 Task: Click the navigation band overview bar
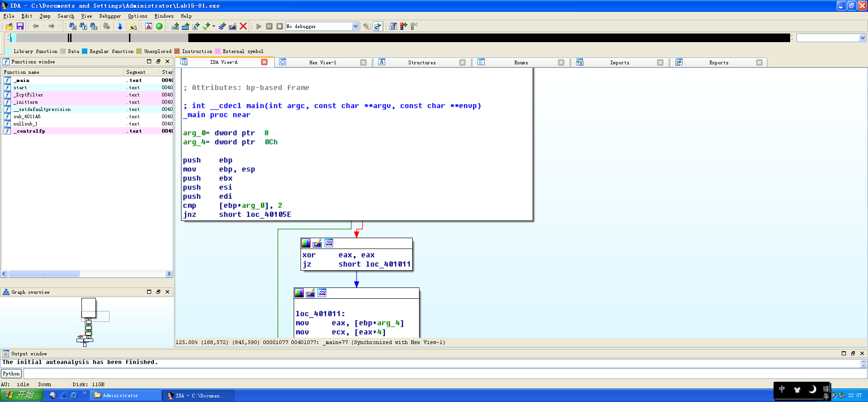tap(400, 38)
